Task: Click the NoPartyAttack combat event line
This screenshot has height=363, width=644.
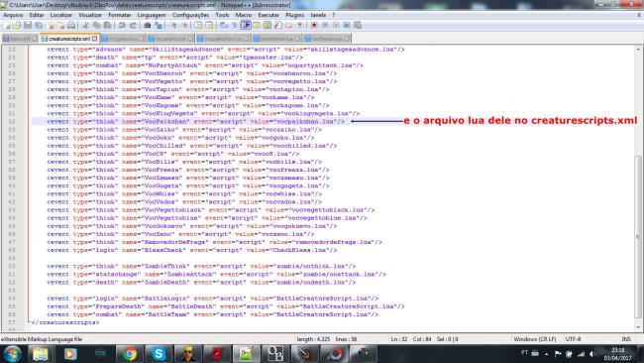Action: [205, 65]
